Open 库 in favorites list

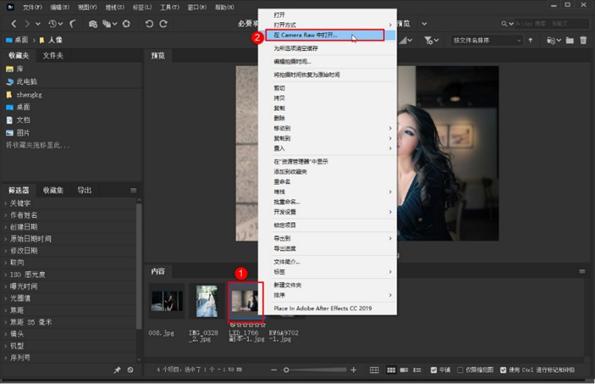19,69
